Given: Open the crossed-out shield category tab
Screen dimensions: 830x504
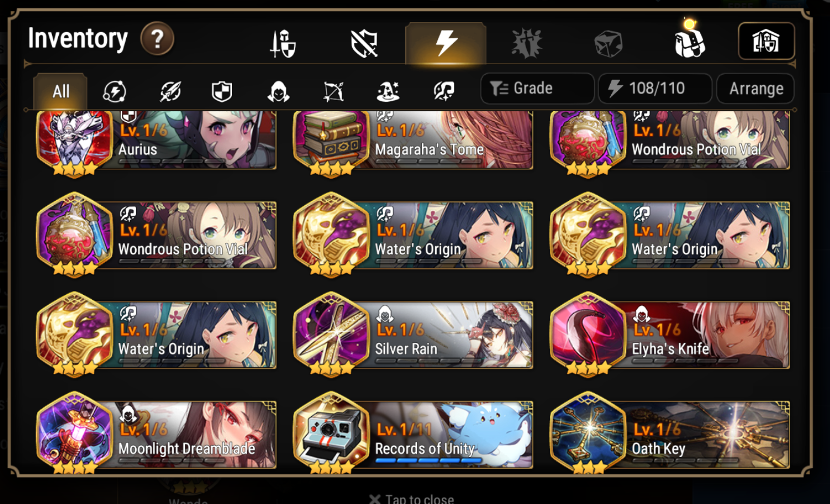Looking at the screenshot, I should coord(364,44).
